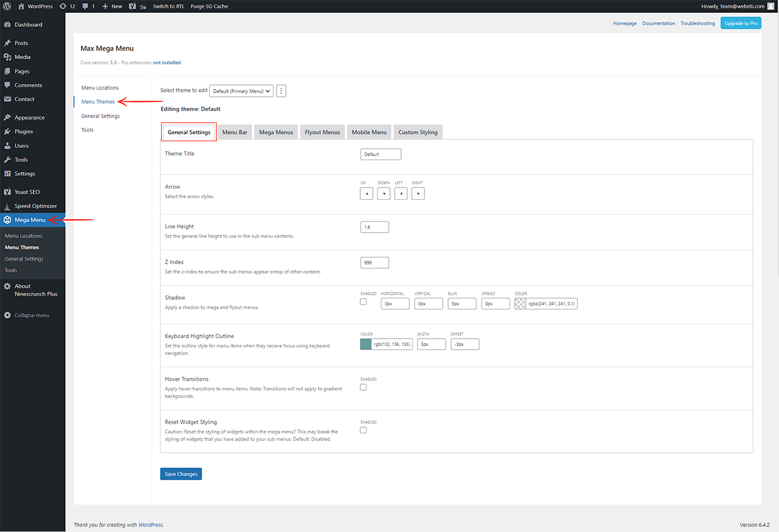Click the Tools wrench icon in sidebar
Viewport: 779px width, 532px height.
(8, 159)
